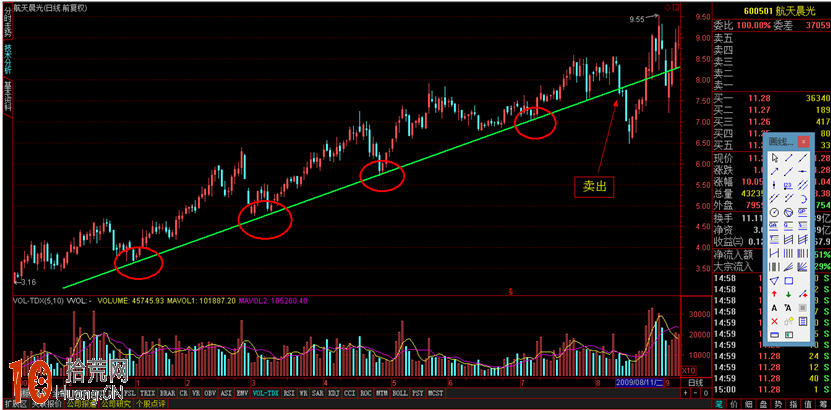Pick the horizontal line tool

(x=803, y=172)
